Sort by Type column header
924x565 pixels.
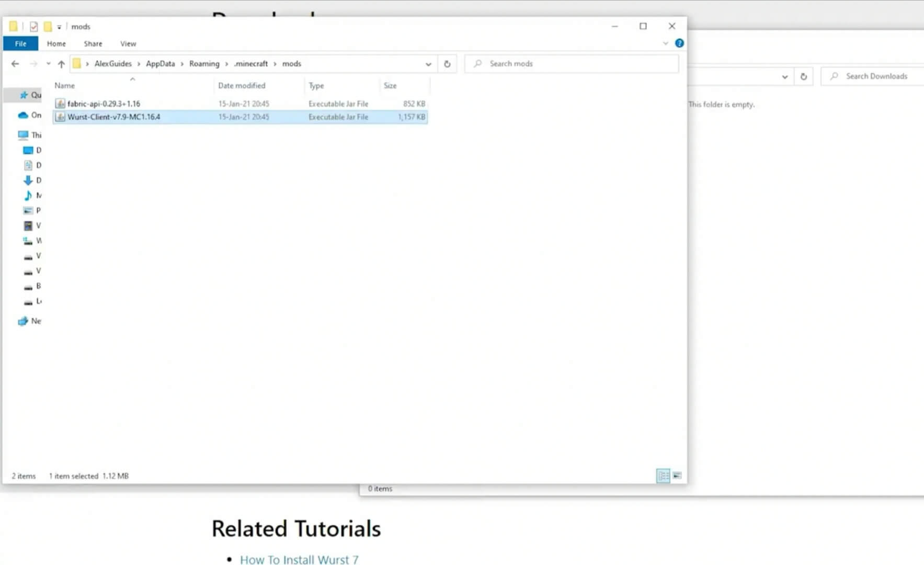point(316,85)
